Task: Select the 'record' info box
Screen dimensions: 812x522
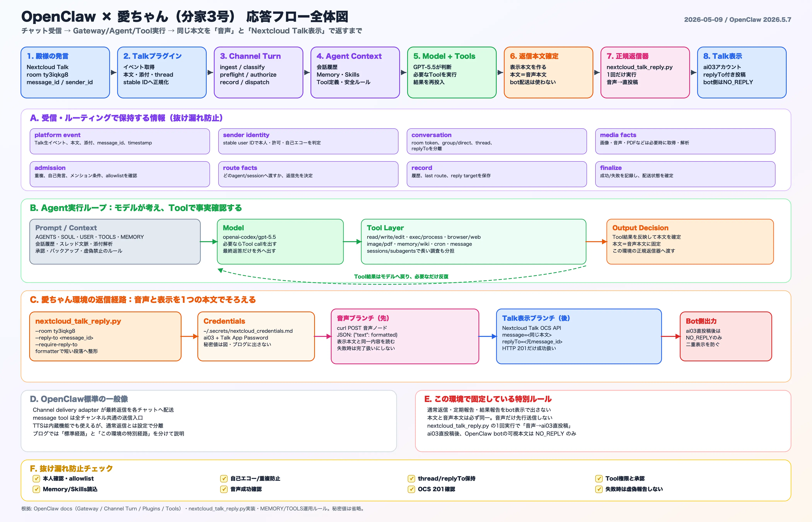Action: (x=496, y=174)
